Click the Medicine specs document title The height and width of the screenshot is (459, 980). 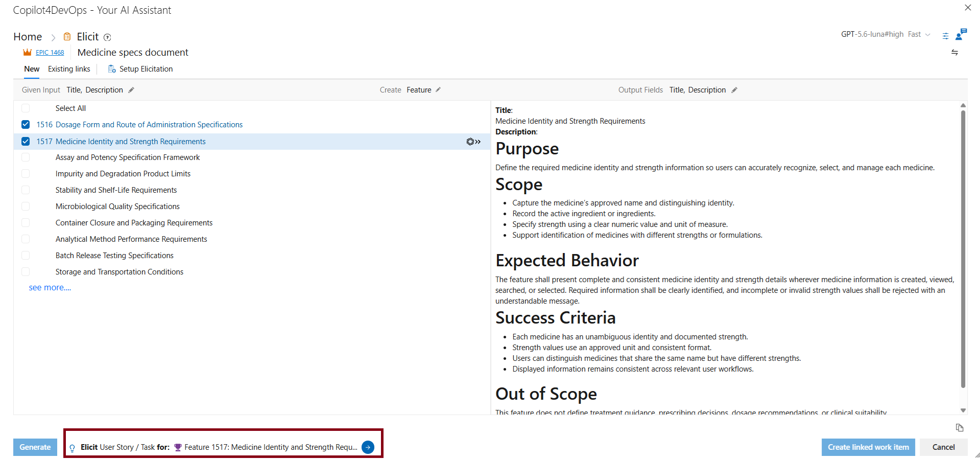point(133,53)
